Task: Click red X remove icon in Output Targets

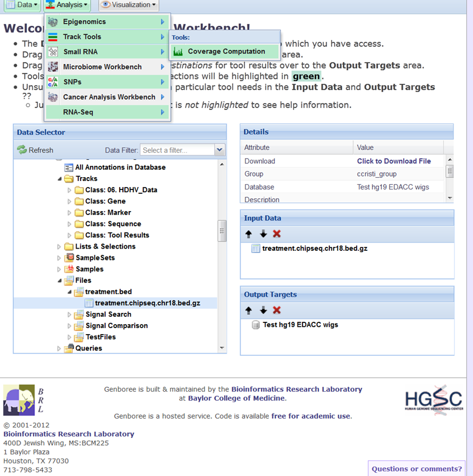Action: coord(277,310)
